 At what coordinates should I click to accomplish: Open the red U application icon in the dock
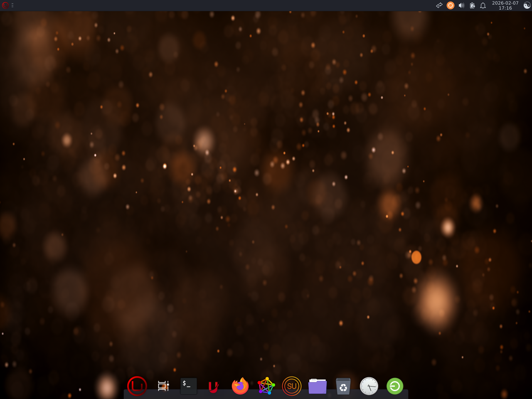point(213,386)
